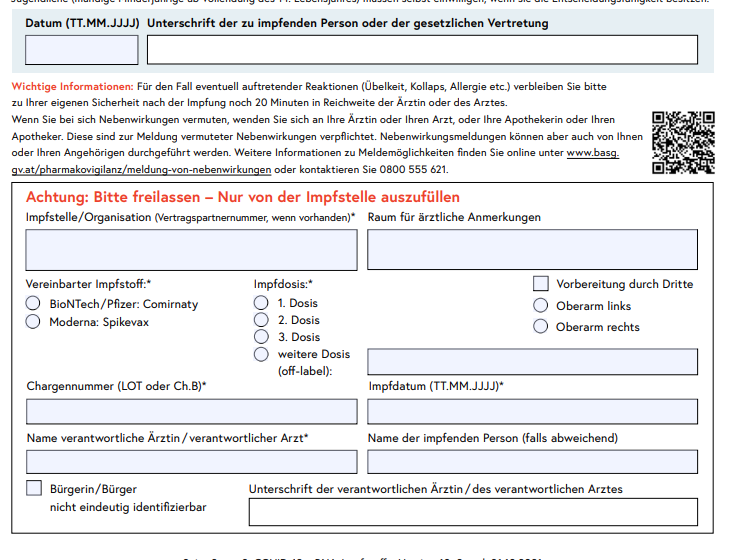Select Oberarm links radio button
The width and height of the screenshot is (732, 560).
(x=541, y=306)
